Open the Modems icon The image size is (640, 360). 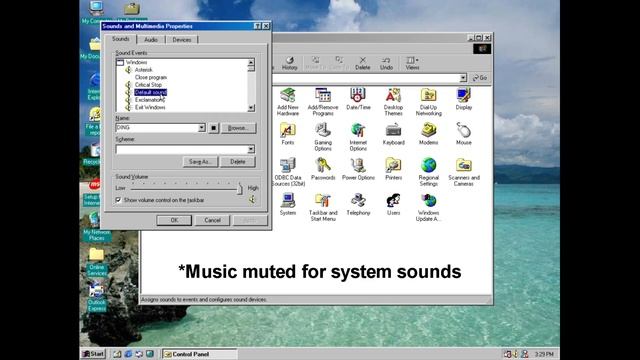coord(429,134)
